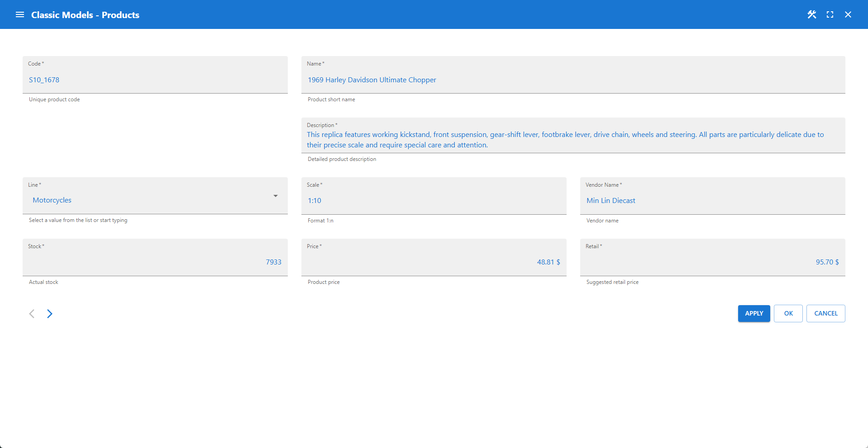Viewport: 868px width, 448px height.
Task: Click the product Name field
Action: click(x=573, y=80)
